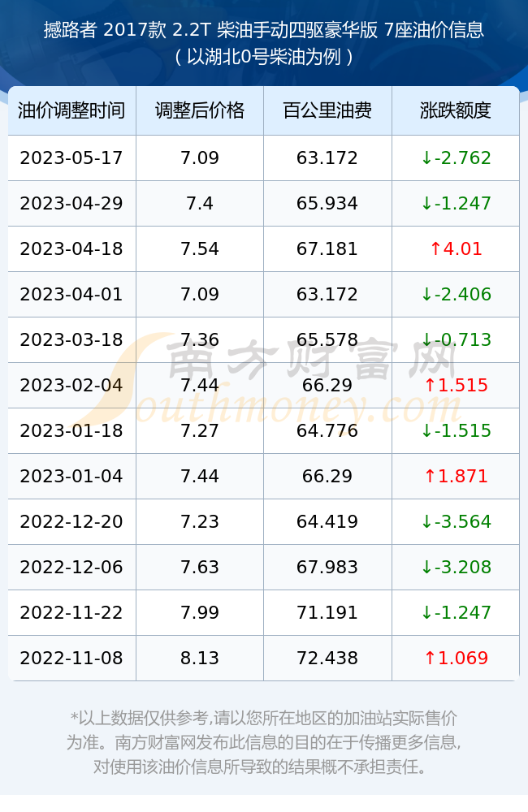Click the down arrow beside -3.564
Screen dimensions: 528x812
(x=426, y=521)
